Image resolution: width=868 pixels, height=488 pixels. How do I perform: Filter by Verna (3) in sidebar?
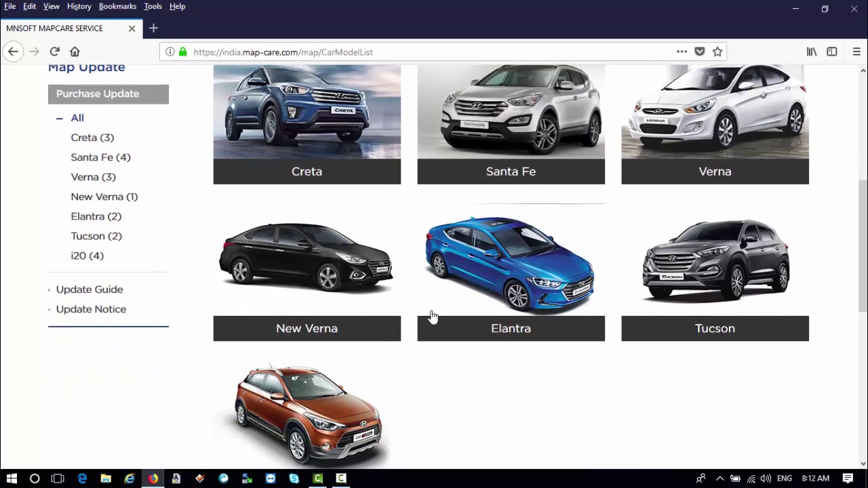tap(93, 177)
